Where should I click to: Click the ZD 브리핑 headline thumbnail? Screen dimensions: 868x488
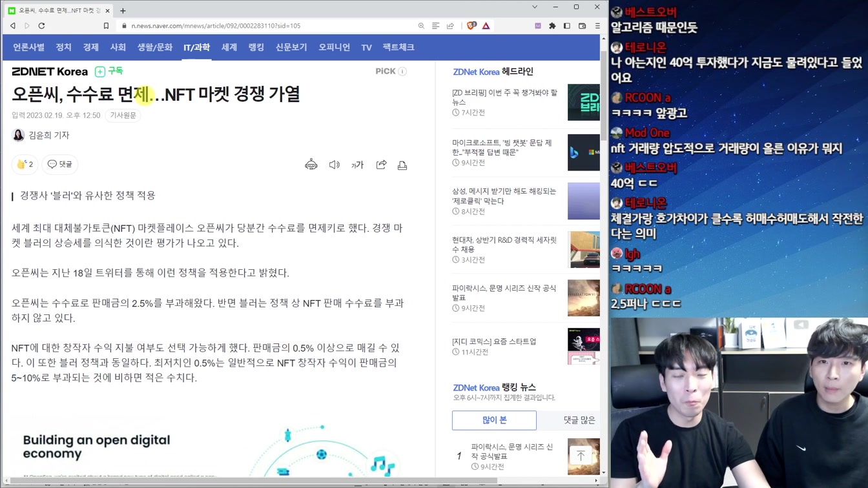pos(583,102)
